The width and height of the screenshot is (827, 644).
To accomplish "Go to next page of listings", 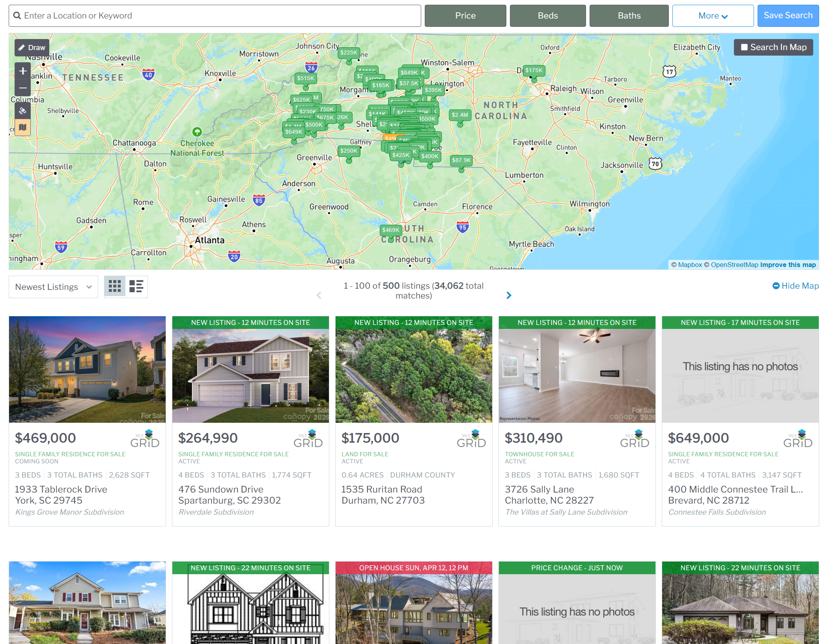I will click(x=509, y=295).
